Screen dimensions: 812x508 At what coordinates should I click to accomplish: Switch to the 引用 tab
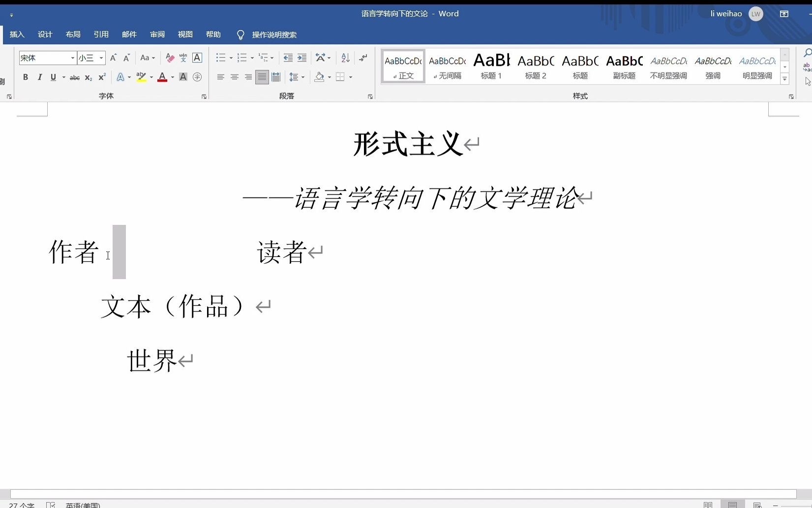tap(101, 34)
